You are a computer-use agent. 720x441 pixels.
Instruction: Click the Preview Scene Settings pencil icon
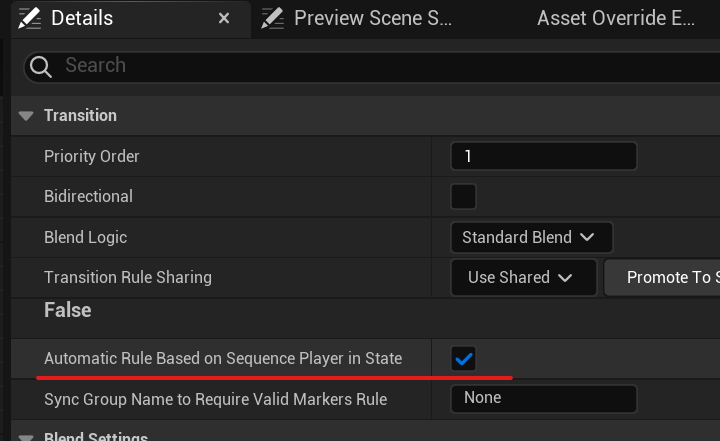click(272, 18)
